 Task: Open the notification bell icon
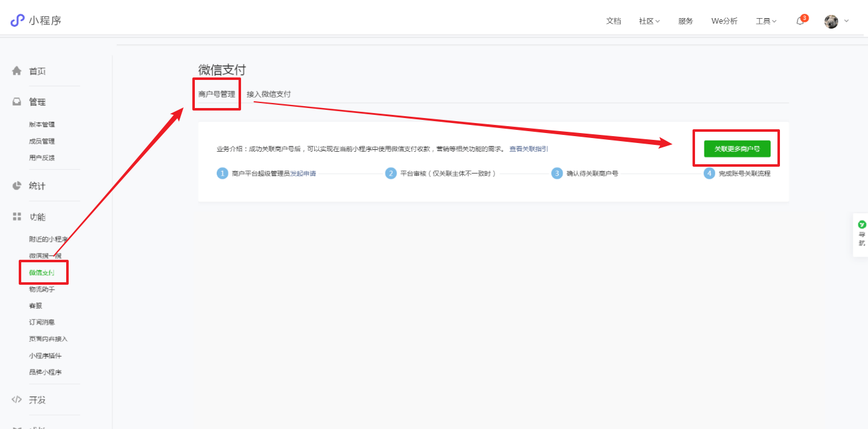click(x=800, y=21)
